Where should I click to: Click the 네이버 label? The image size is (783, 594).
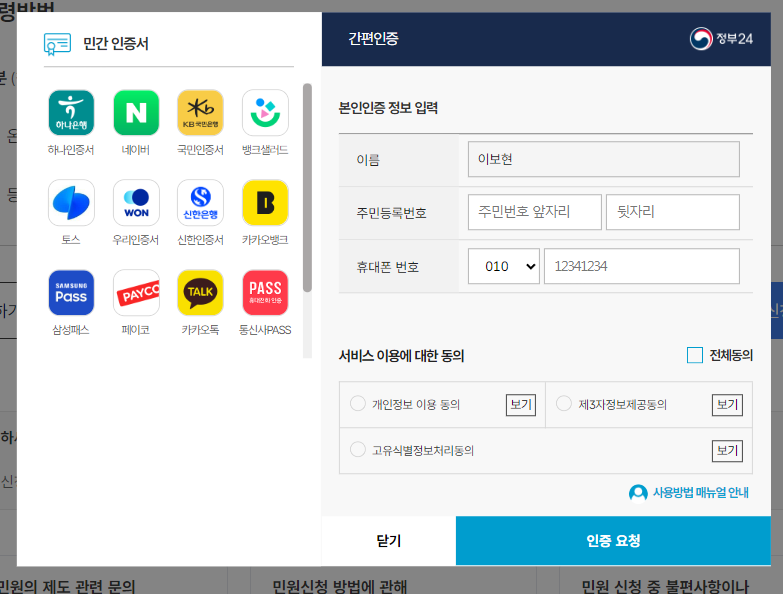[x=136, y=150]
